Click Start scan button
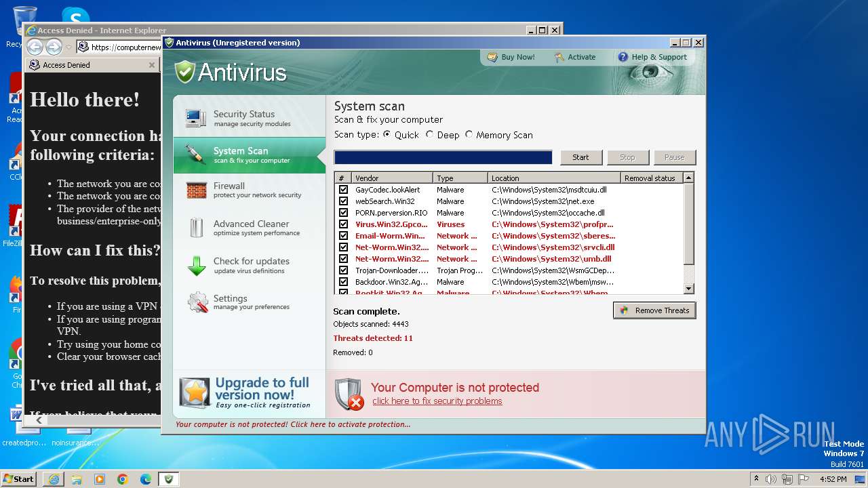This screenshot has width=868, height=488. pos(580,157)
